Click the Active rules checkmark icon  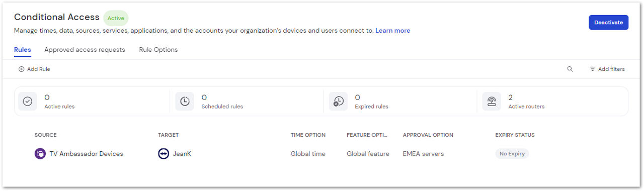(x=28, y=102)
